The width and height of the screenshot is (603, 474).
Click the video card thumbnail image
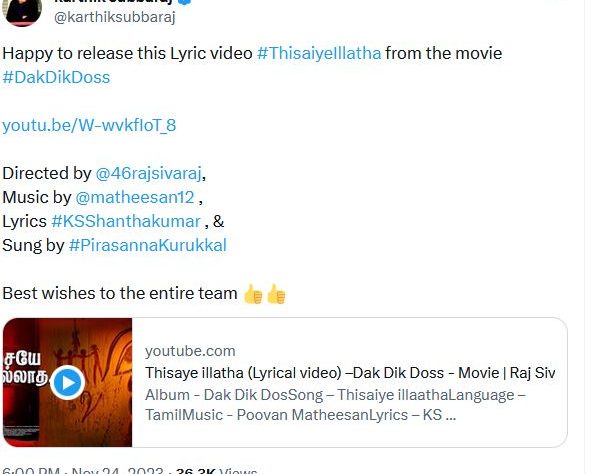[67, 383]
